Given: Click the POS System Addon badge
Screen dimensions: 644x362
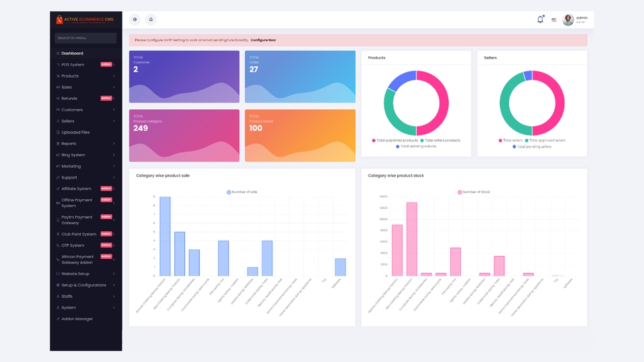Looking at the screenshot, I should [106, 64].
